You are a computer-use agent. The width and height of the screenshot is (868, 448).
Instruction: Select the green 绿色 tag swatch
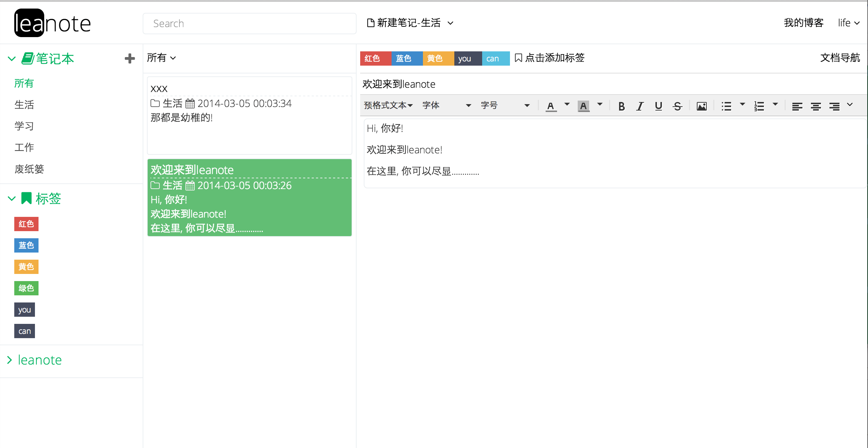(26, 288)
